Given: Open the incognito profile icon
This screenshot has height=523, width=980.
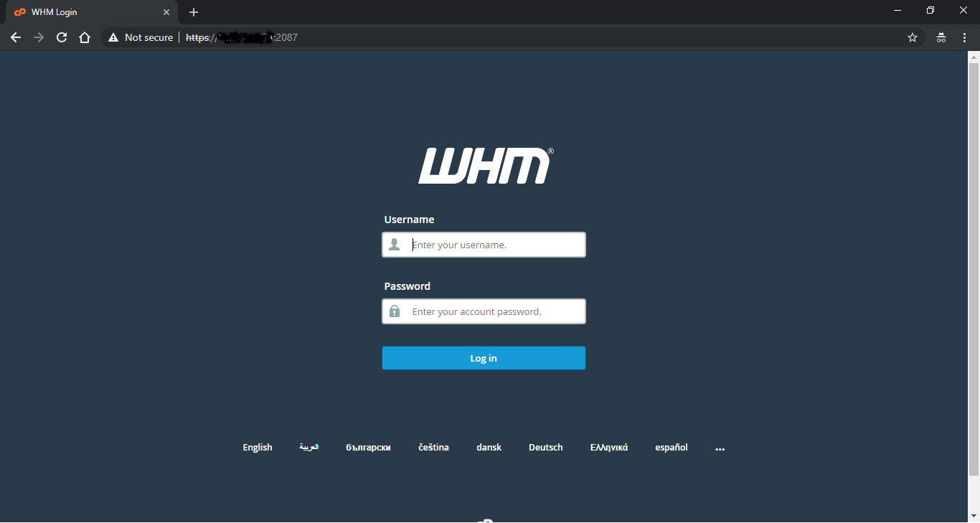Looking at the screenshot, I should tap(941, 37).
